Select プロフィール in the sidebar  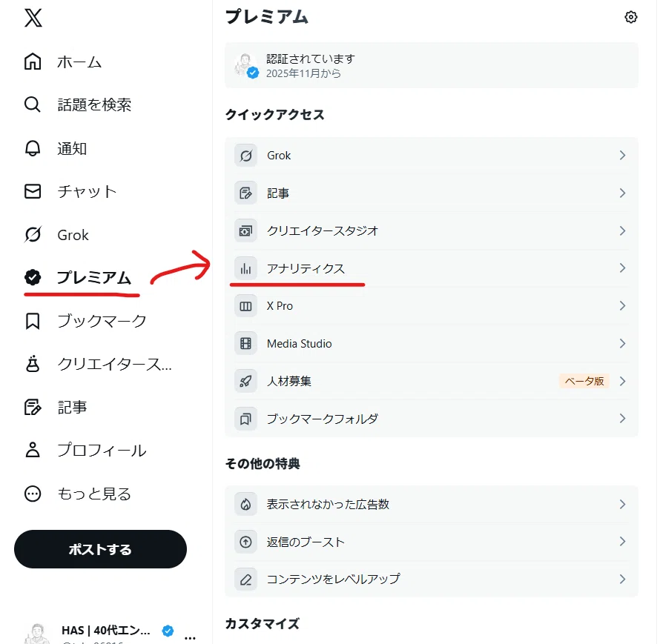point(85,450)
